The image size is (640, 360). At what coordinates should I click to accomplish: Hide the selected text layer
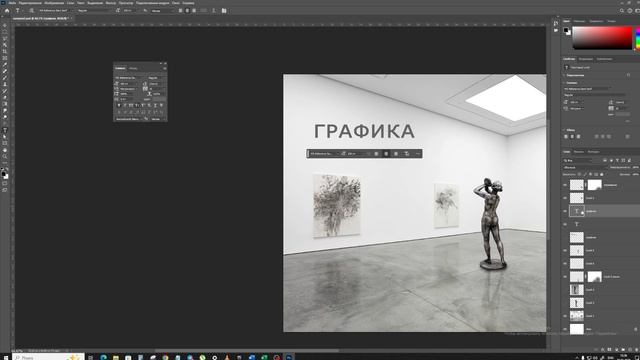click(565, 211)
